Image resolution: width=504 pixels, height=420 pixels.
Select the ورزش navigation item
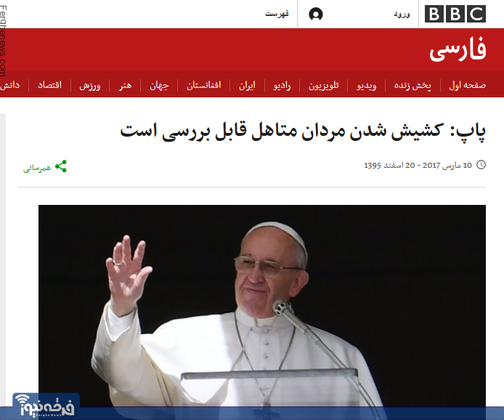(90, 86)
